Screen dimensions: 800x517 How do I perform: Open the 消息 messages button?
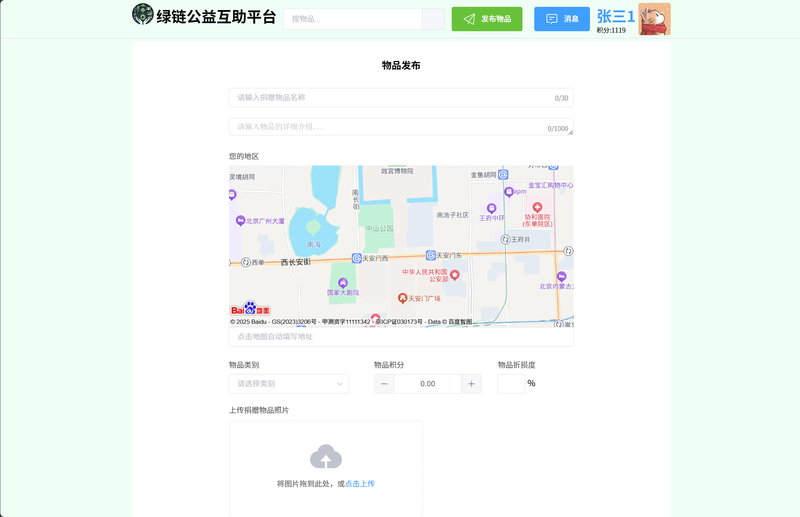(x=562, y=19)
